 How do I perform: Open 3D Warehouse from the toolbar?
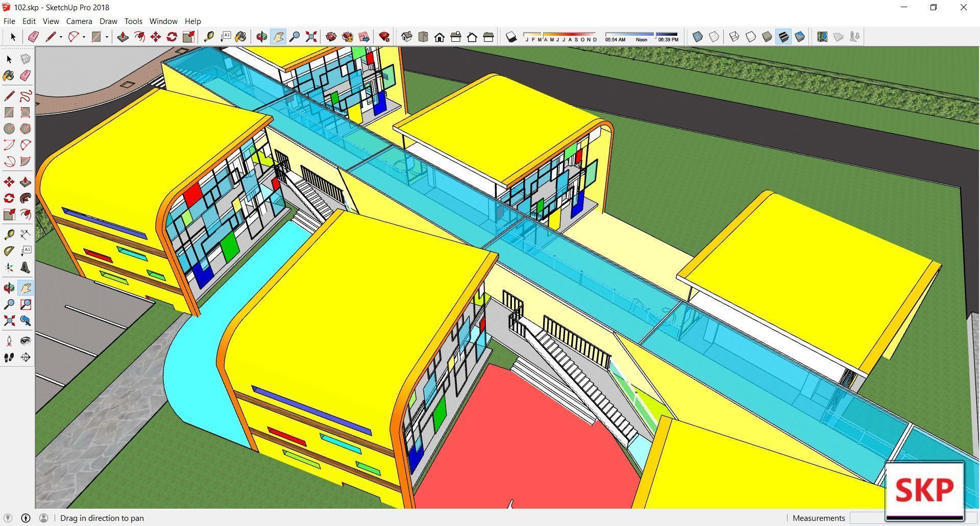(331, 37)
